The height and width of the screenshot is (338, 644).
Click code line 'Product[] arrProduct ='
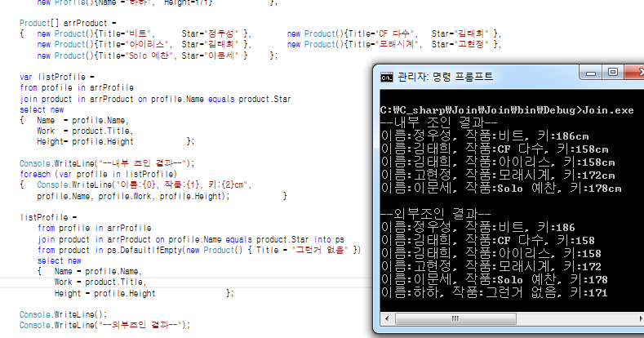coord(68,23)
